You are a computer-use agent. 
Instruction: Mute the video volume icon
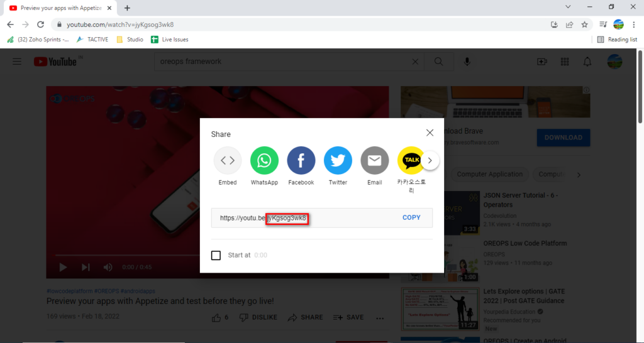[108, 267]
